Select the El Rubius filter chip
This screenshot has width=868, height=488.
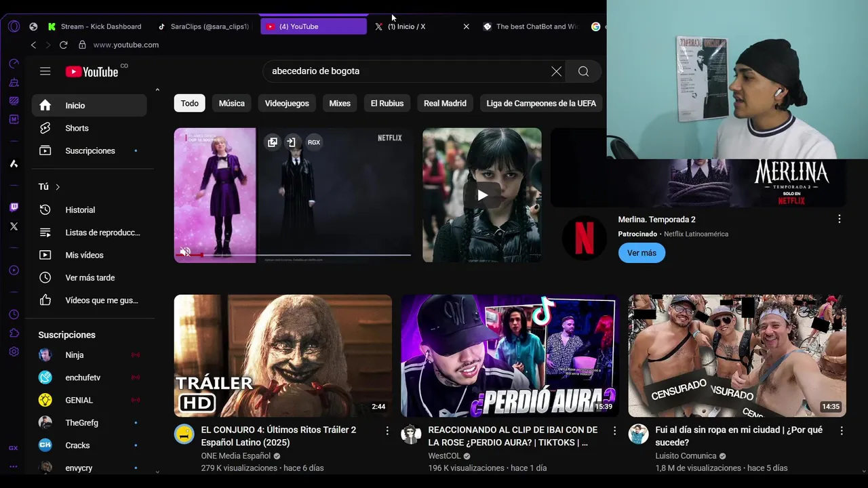pos(387,103)
